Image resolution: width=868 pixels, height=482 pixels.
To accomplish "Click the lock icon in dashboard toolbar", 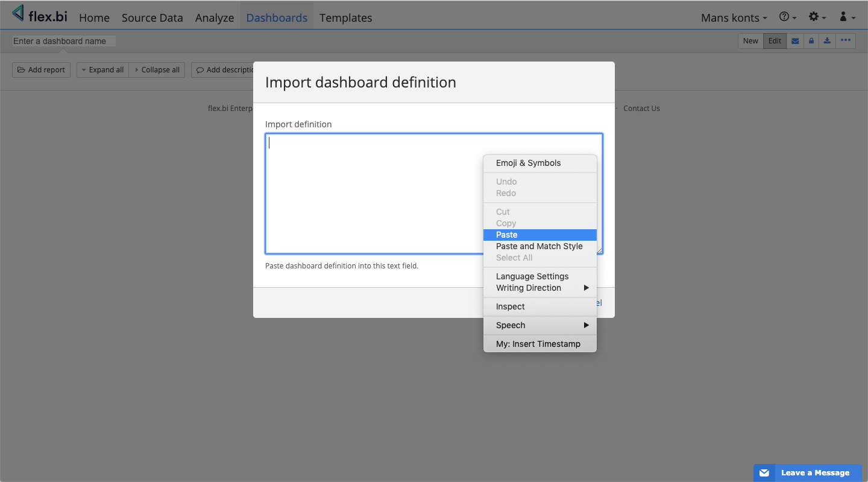I will pyautogui.click(x=811, y=41).
